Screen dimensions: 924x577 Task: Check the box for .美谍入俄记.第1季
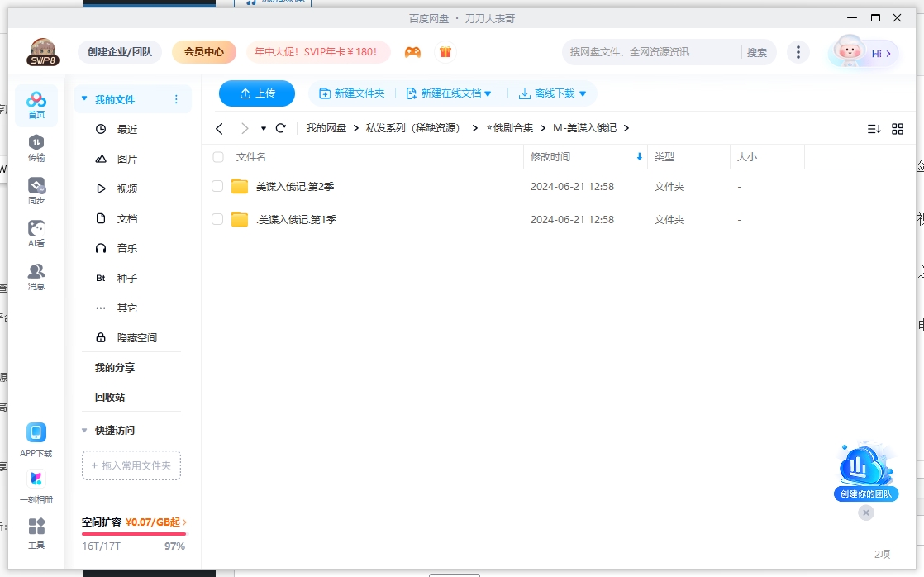pos(217,220)
